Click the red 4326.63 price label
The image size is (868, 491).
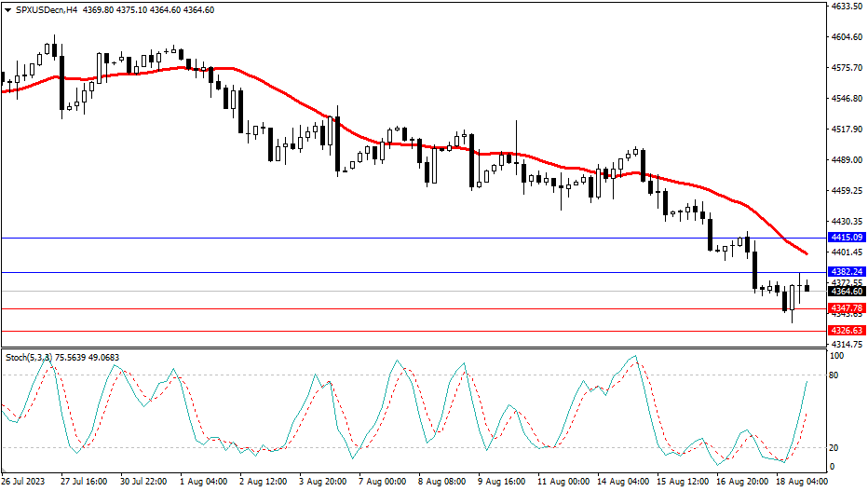[848, 331]
